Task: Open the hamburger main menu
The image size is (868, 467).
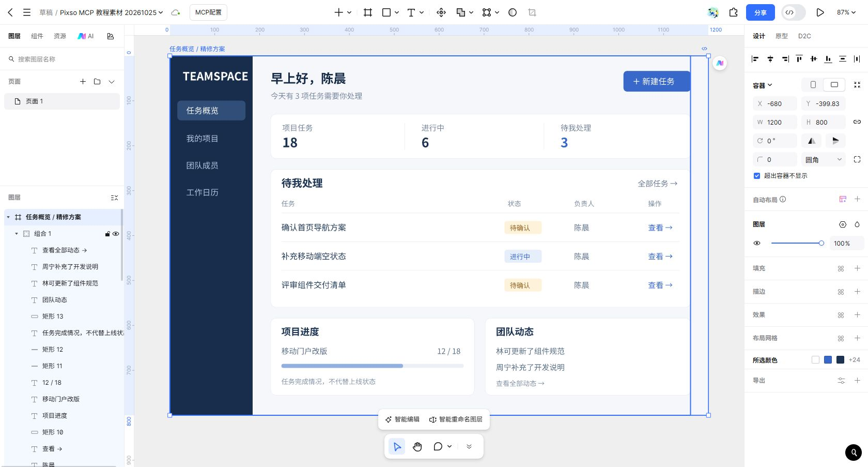Action: 27,12
